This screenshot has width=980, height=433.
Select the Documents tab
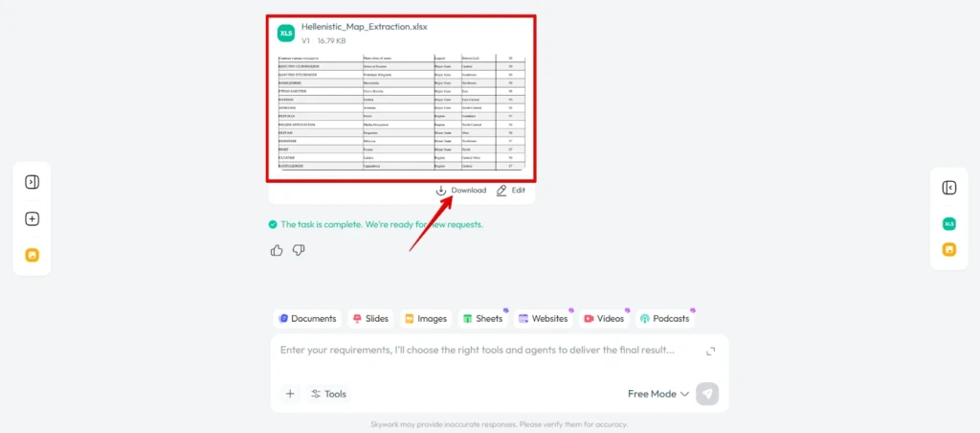307,318
